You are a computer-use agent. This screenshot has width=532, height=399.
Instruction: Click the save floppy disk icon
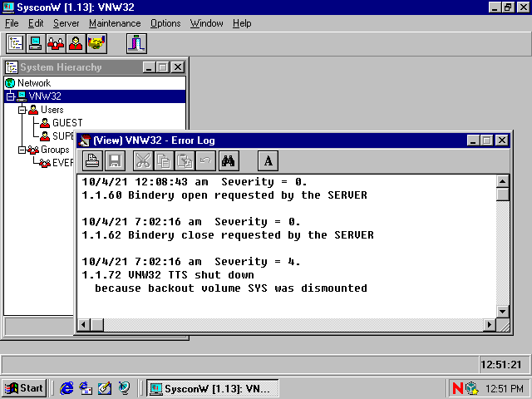pyautogui.click(x=115, y=160)
